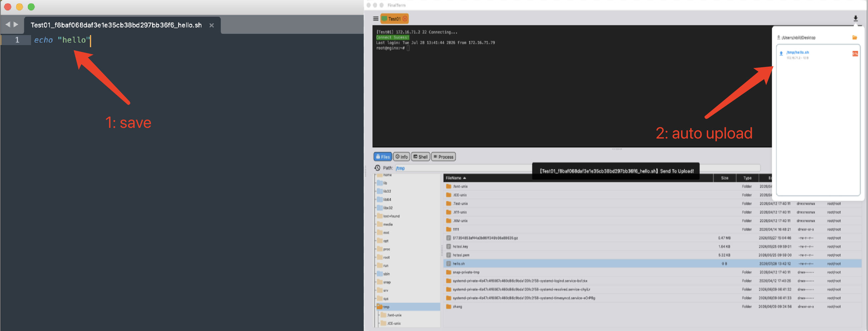Select the root folder in the tree
The height and width of the screenshot is (331, 868).
pyautogui.click(x=384, y=258)
